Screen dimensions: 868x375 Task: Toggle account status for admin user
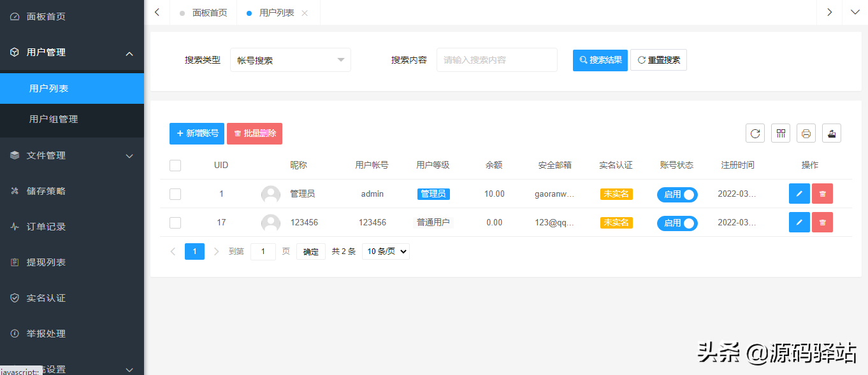pyautogui.click(x=677, y=194)
